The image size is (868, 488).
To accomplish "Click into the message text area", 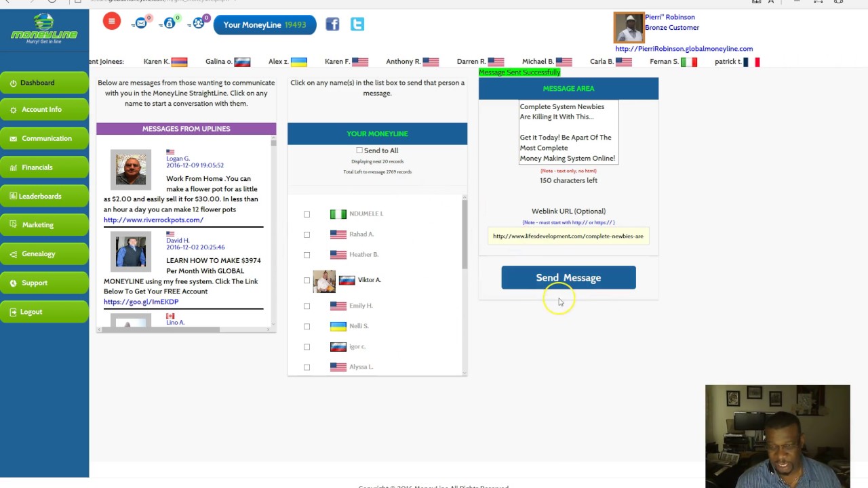I will point(568,132).
